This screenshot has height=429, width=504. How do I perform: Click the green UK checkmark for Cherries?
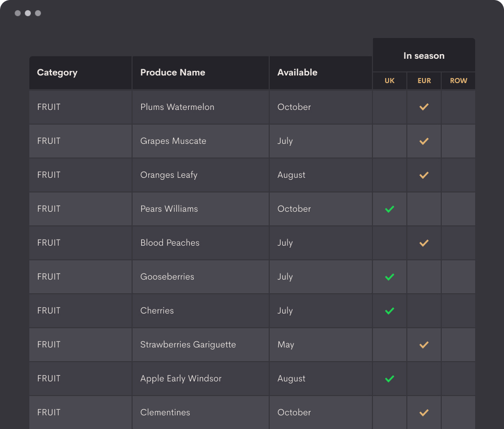point(390,310)
